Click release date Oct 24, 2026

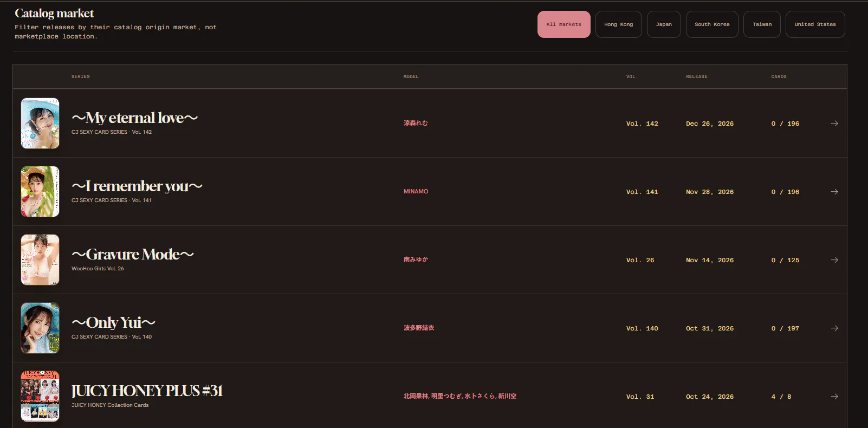click(x=710, y=397)
